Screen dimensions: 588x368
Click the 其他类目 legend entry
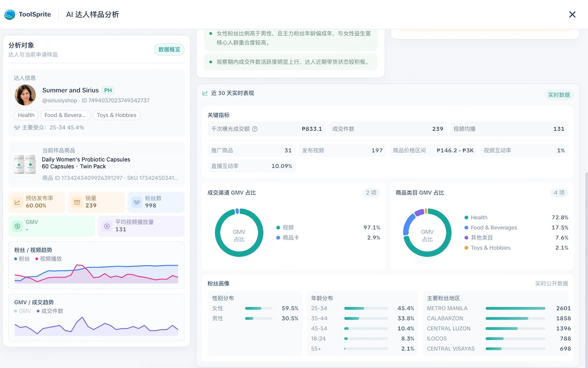click(x=479, y=237)
